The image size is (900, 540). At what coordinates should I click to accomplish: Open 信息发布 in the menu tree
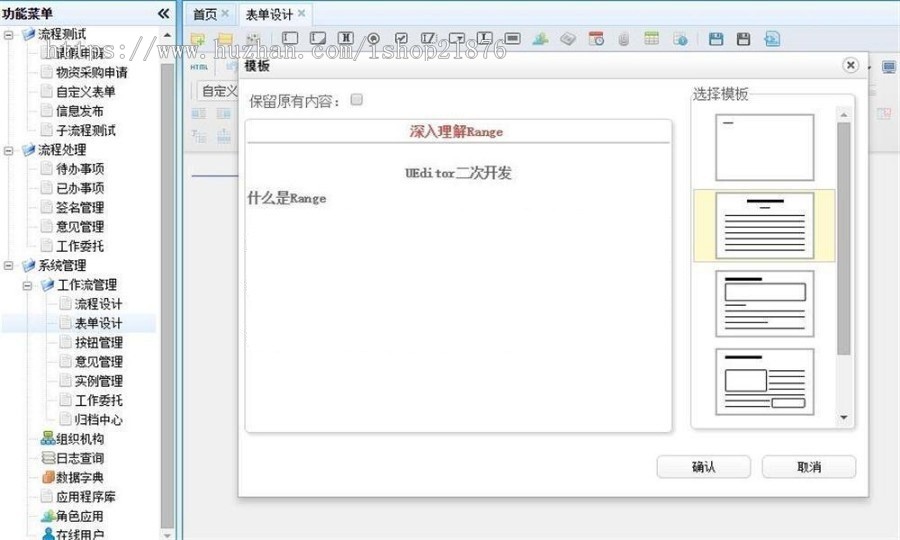click(80, 111)
